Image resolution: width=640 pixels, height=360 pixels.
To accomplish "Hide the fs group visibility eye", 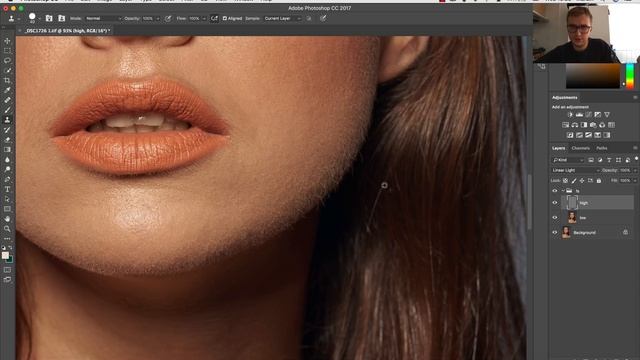I will point(555,191).
